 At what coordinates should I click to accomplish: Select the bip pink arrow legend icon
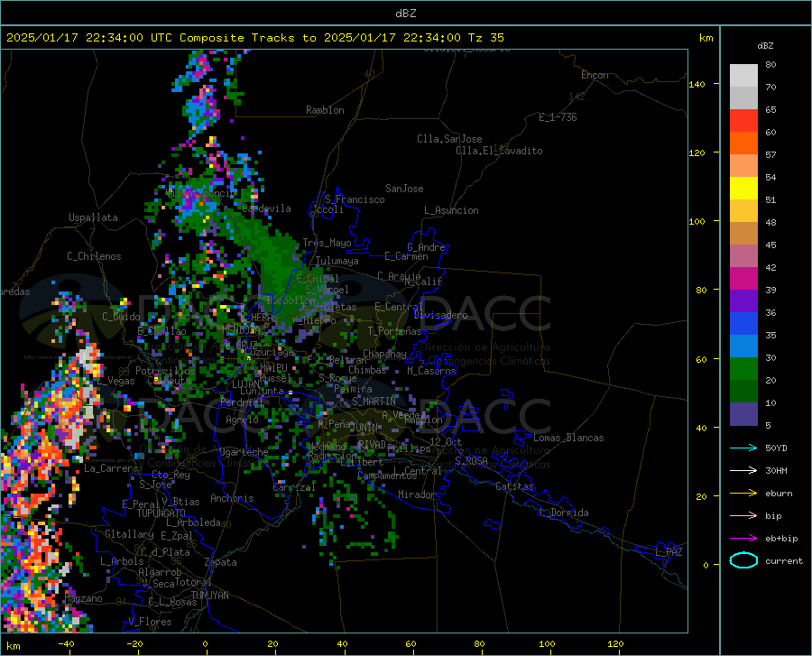tap(743, 516)
